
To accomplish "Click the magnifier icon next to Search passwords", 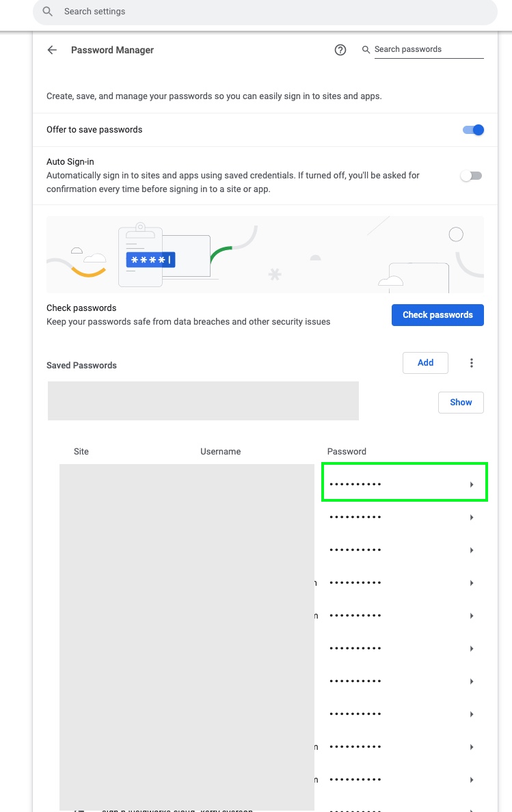I will pyautogui.click(x=366, y=50).
